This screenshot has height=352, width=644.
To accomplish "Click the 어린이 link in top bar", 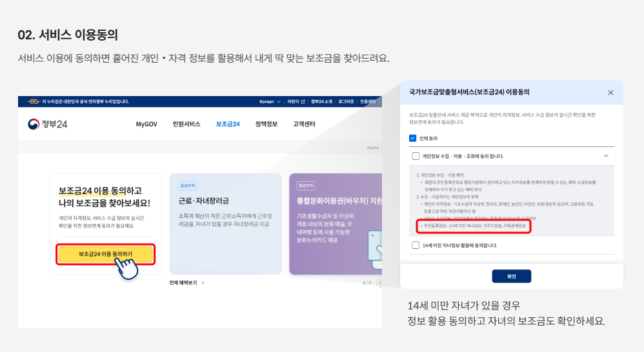I will click(x=293, y=102).
